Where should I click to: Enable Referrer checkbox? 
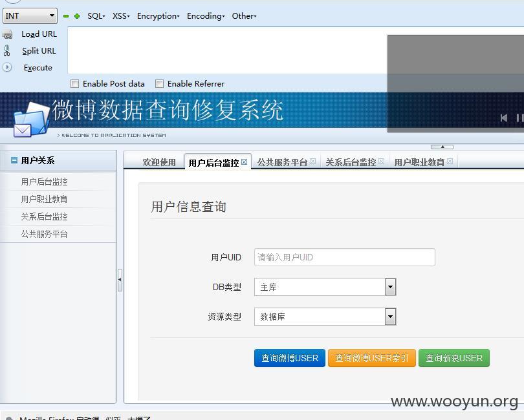pyautogui.click(x=159, y=83)
